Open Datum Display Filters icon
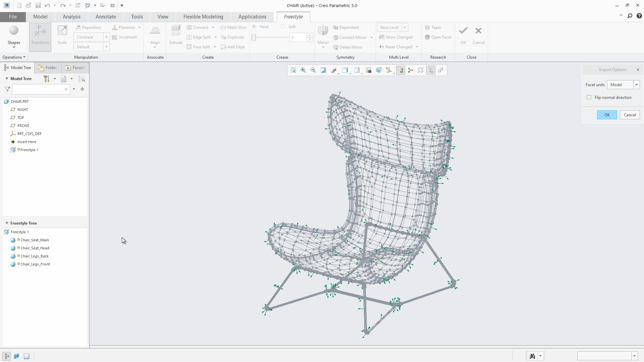644x362 pixels. 389,70
